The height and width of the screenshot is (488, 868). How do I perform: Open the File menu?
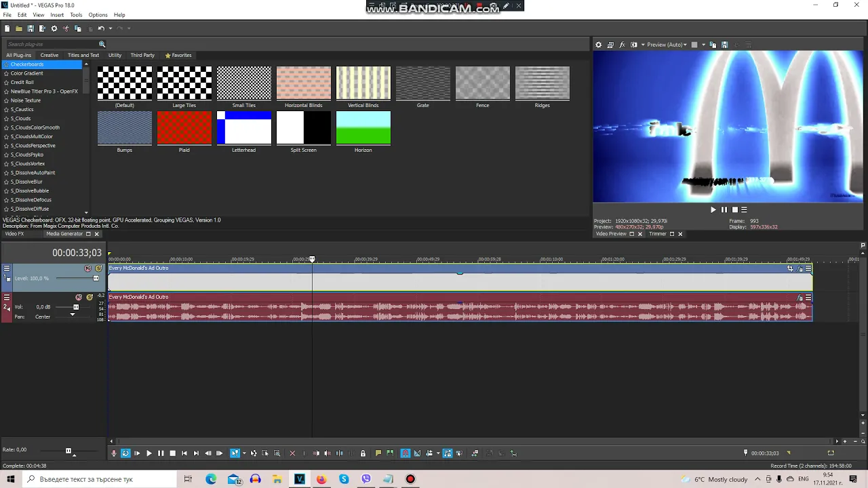click(x=7, y=15)
